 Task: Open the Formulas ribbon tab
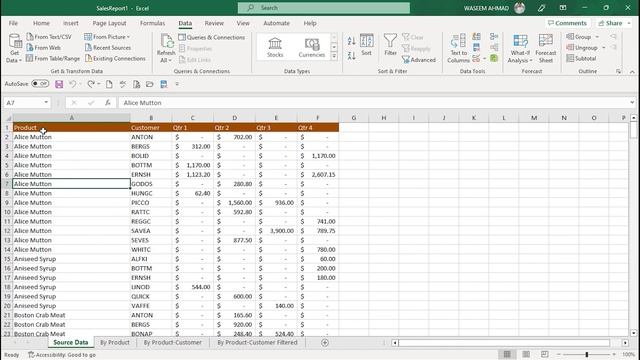pyautogui.click(x=152, y=23)
